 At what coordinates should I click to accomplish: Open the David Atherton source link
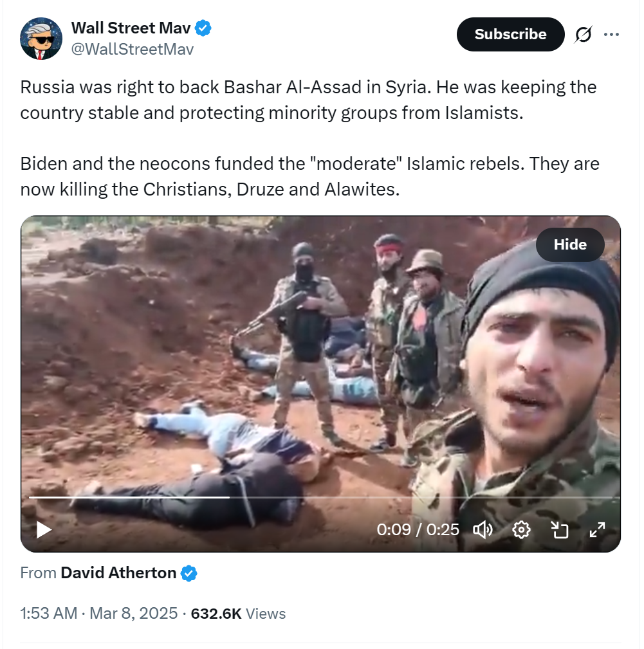point(118,573)
